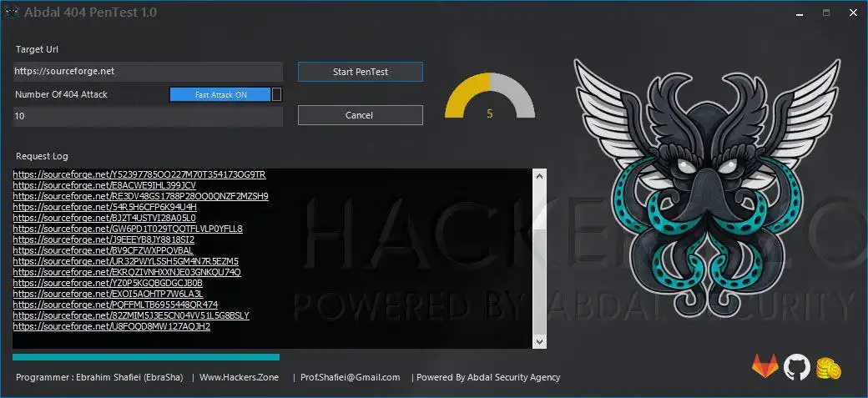Click the app icon in title bar
Screen dimensions: 868x398
point(12,13)
